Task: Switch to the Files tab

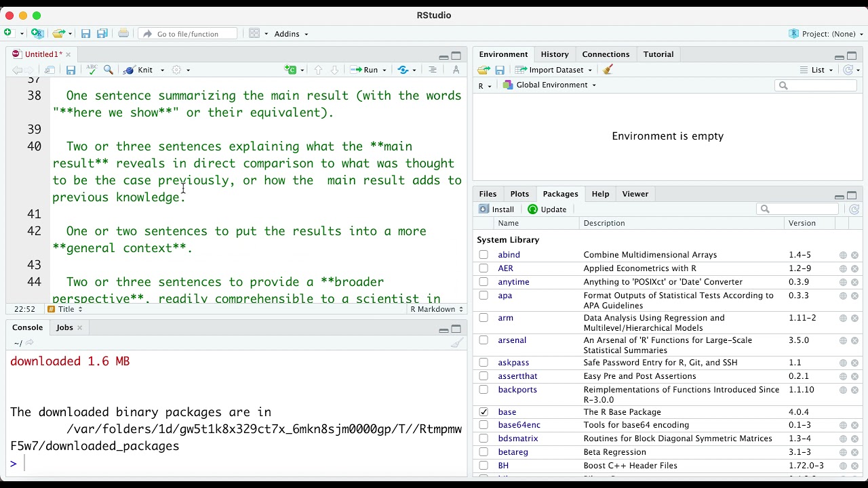Action: (x=488, y=194)
